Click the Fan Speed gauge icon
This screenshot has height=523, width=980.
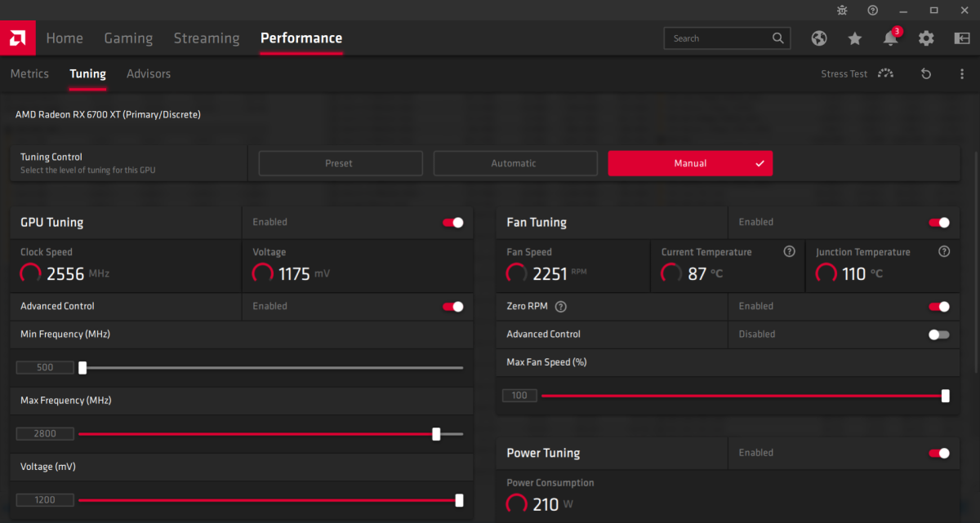(x=517, y=273)
